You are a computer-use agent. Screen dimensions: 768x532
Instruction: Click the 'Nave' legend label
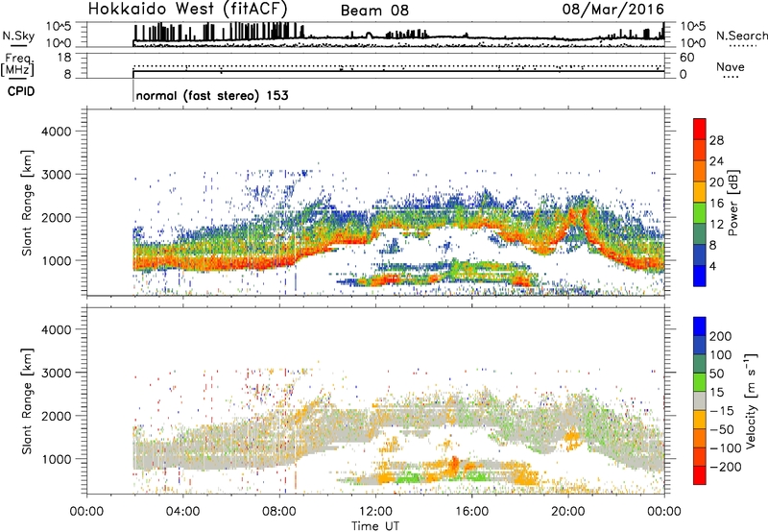[731, 67]
